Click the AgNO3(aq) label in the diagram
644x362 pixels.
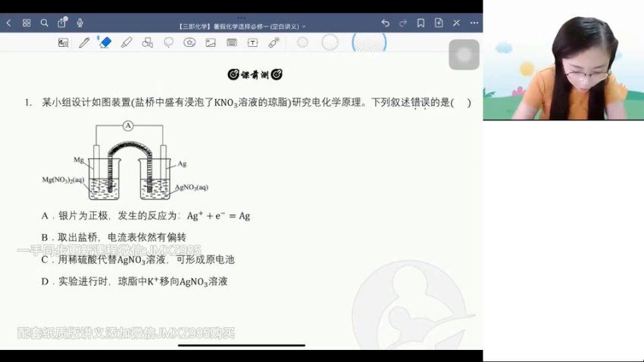tap(192, 188)
